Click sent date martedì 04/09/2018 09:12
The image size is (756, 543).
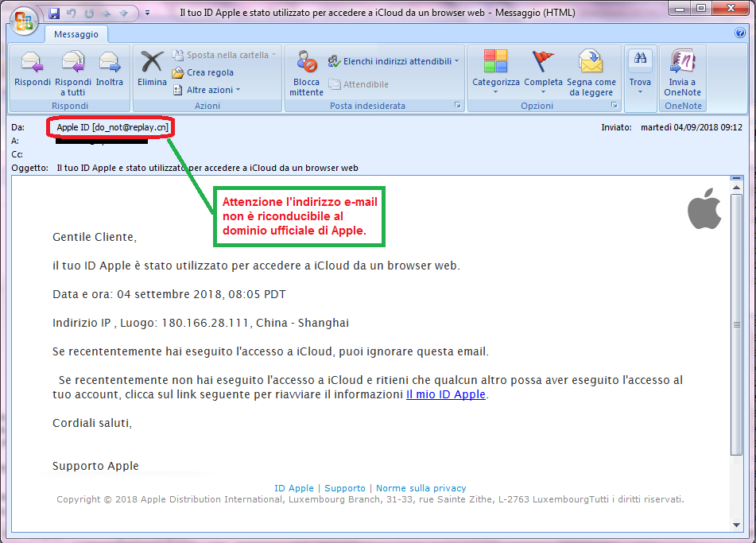pyautogui.click(x=692, y=127)
